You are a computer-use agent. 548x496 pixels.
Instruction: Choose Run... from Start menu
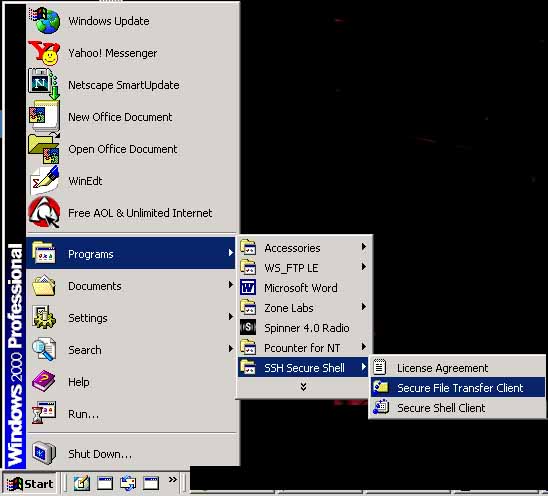click(131, 414)
